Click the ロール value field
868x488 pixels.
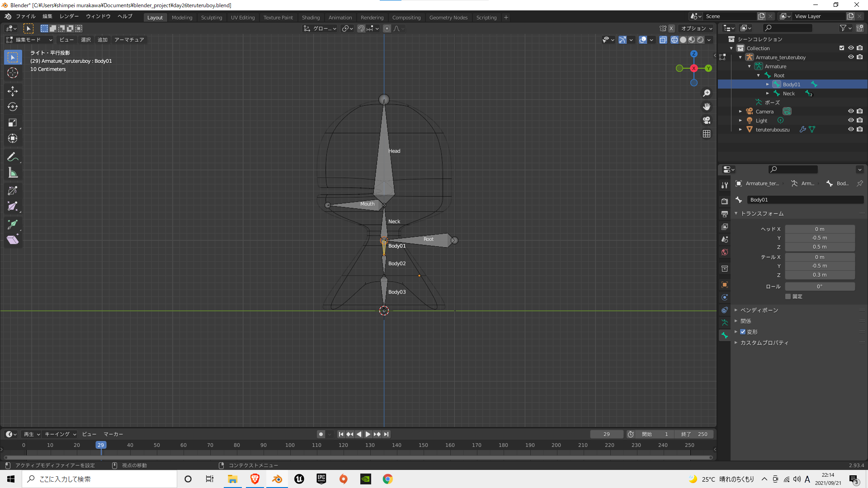pyautogui.click(x=819, y=286)
